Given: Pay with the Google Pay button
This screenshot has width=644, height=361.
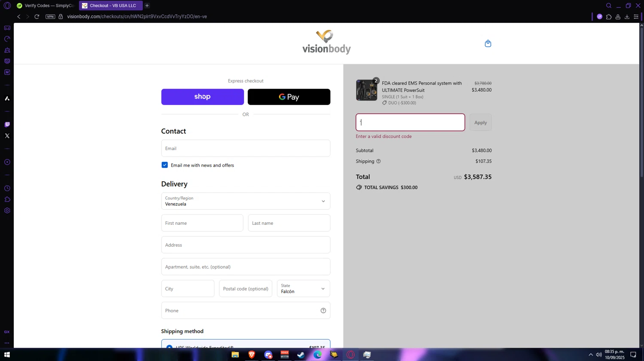Looking at the screenshot, I should coord(289,97).
